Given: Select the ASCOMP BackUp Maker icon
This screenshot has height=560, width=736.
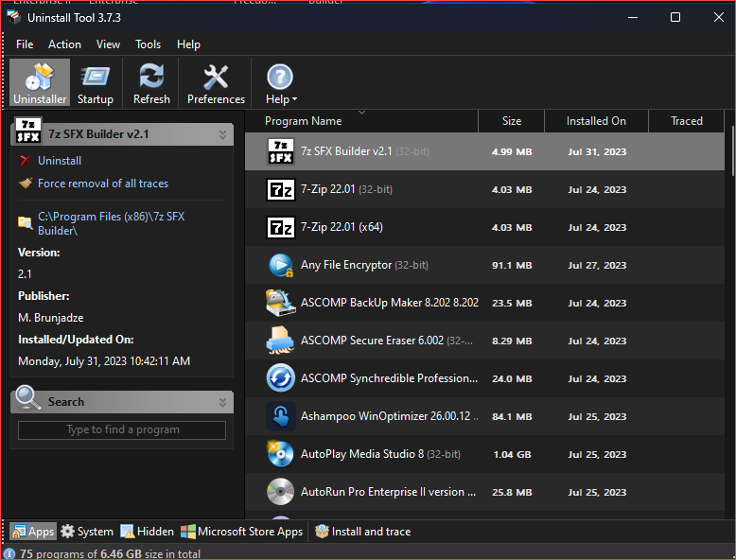Looking at the screenshot, I should (281, 303).
